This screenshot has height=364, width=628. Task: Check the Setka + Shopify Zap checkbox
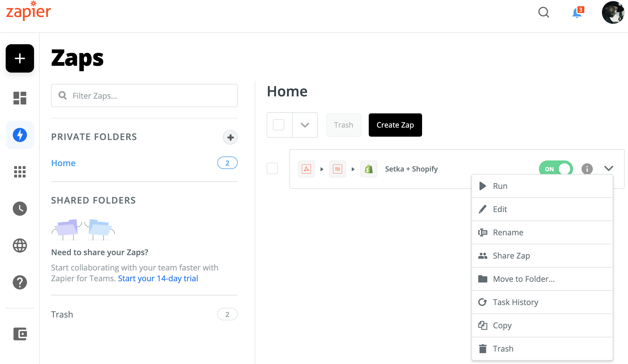point(272,169)
